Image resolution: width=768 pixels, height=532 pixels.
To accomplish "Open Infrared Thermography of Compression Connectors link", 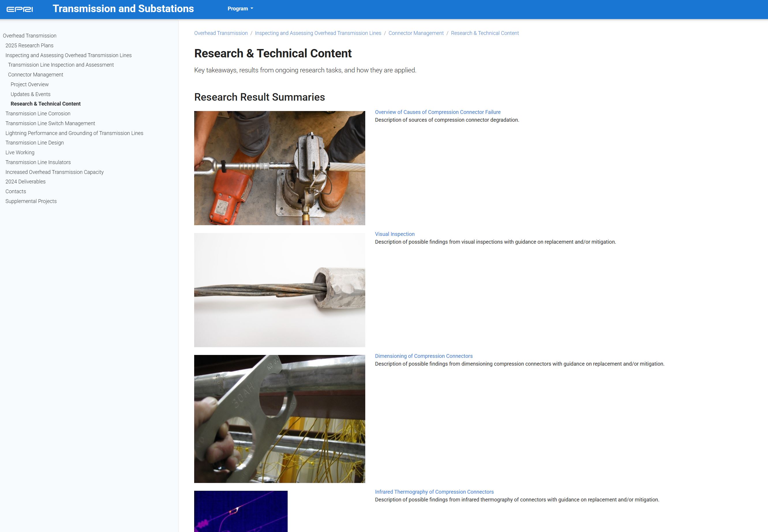I will (x=434, y=492).
